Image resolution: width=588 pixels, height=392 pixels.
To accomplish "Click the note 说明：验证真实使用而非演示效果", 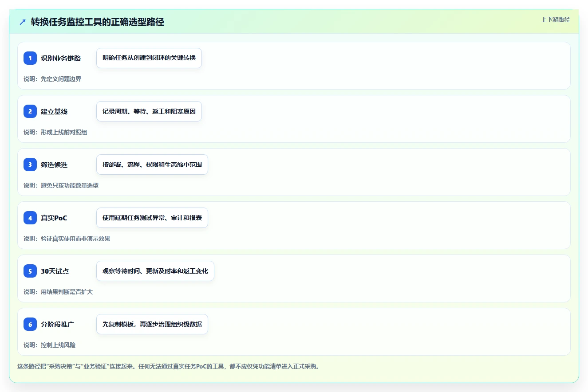I will 67,239.
